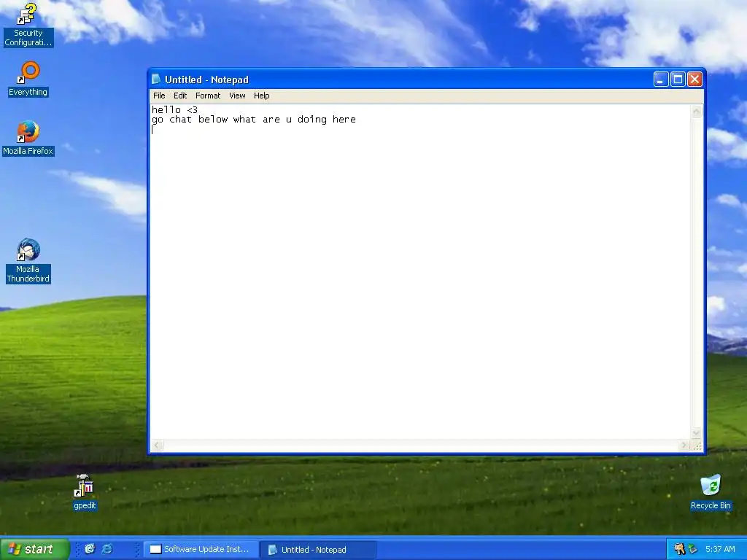This screenshot has width=747, height=560.
Task: Open the File menu in Notepad
Action: (159, 96)
